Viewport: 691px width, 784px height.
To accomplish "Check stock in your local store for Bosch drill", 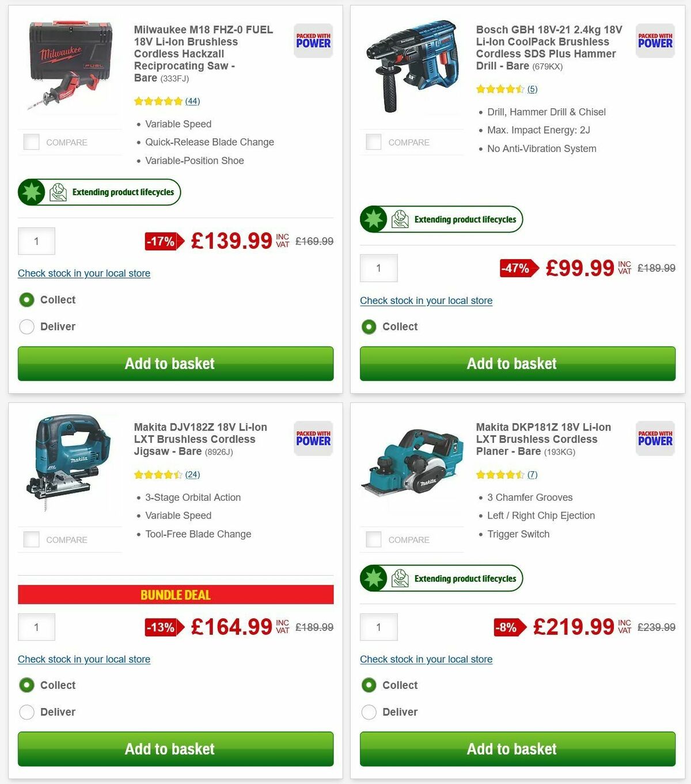I will coord(426,300).
